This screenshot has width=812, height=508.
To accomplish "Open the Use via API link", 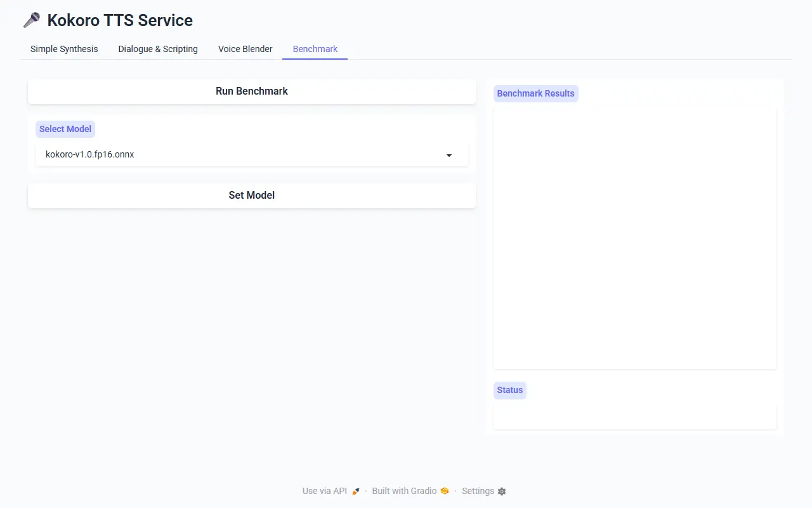I will [x=332, y=491].
